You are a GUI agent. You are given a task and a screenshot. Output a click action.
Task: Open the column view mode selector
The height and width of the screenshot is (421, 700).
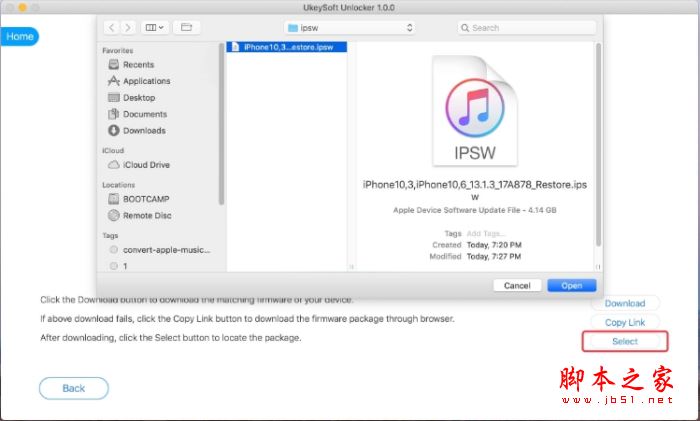pyautogui.click(x=154, y=28)
